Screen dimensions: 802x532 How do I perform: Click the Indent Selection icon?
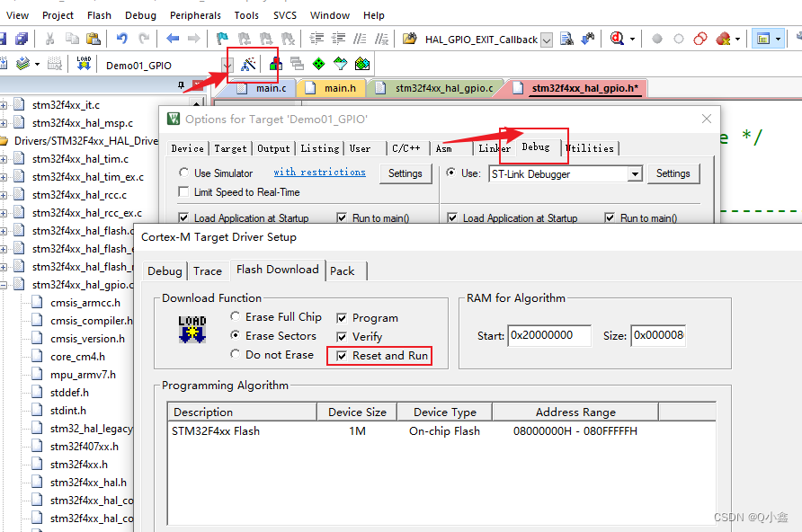click(x=316, y=39)
